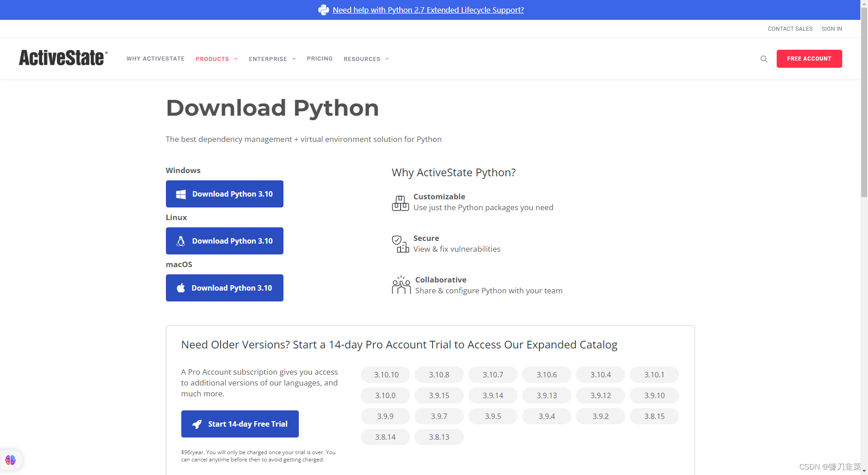Select version 3.10.1 pill

click(x=654, y=375)
